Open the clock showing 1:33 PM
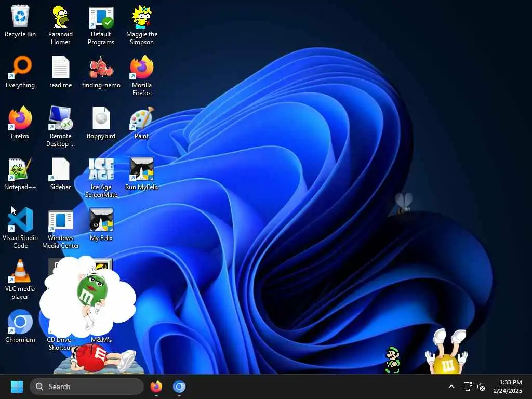The image size is (532, 399). pos(508,387)
